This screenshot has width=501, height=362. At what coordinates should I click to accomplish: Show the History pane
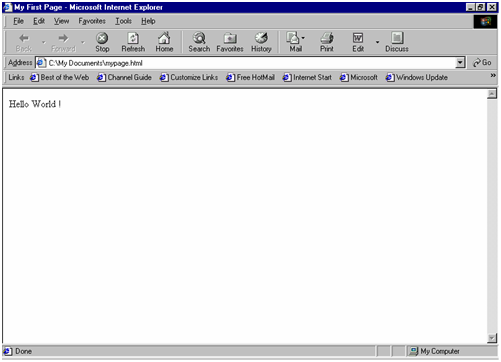point(261,42)
